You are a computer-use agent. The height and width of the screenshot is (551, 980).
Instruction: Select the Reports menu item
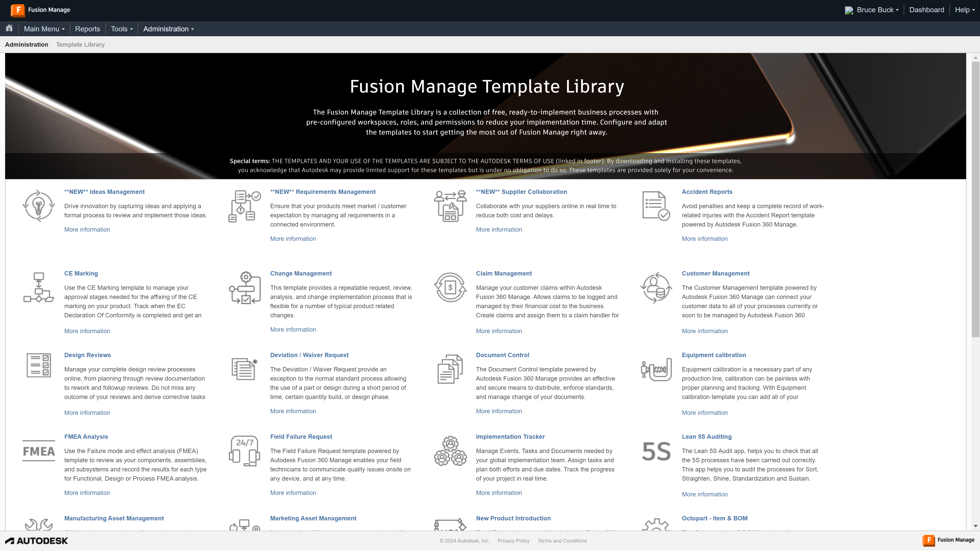coord(87,29)
